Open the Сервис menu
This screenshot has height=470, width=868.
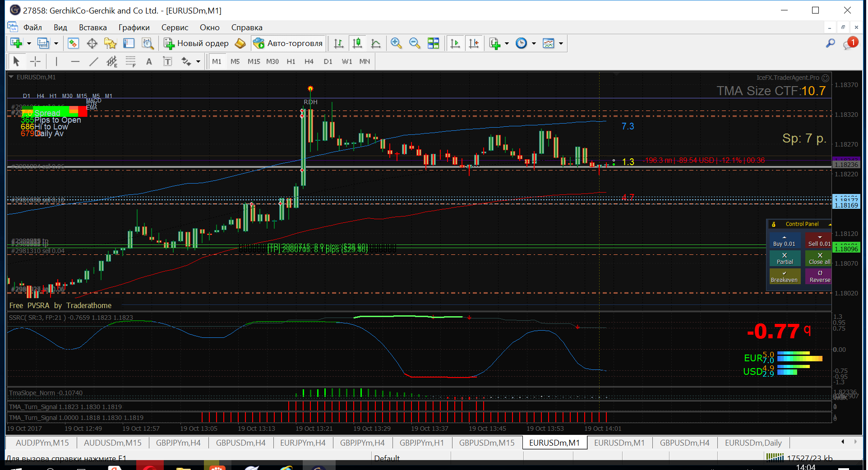175,28
